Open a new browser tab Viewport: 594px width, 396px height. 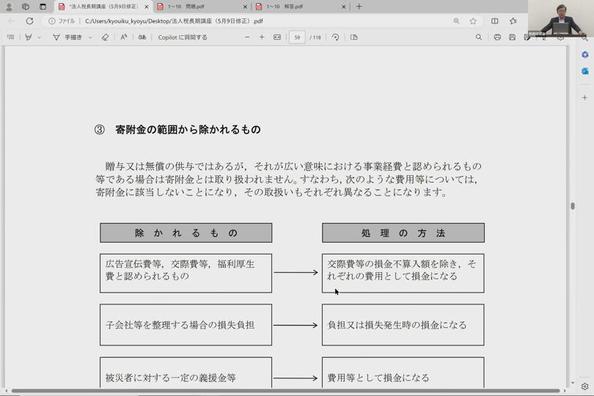pyautogui.click(x=359, y=6)
